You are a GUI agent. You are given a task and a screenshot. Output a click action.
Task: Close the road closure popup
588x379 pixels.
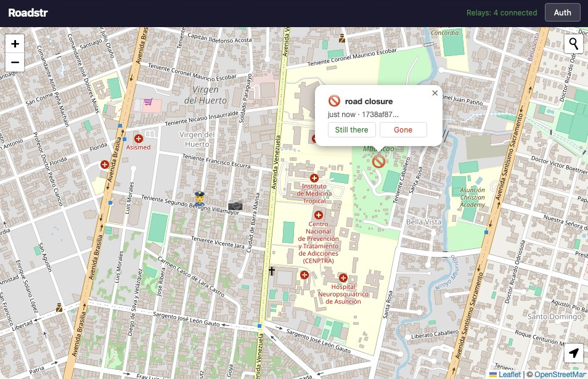click(x=435, y=93)
